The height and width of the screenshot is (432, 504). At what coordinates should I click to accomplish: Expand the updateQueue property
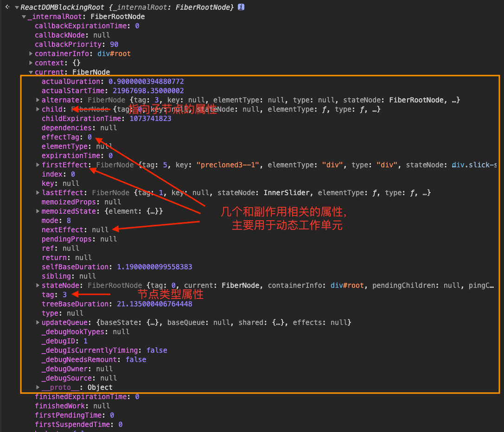(x=38, y=323)
